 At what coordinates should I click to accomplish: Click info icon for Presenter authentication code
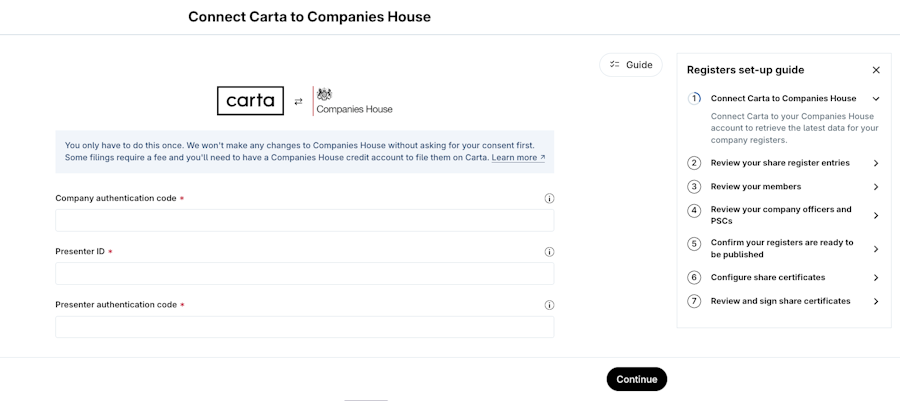(549, 305)
